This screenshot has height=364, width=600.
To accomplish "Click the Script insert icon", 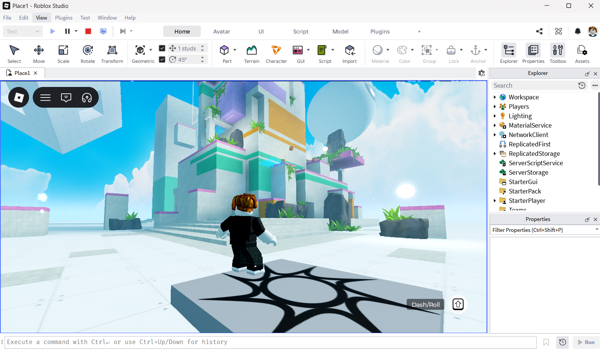I will 322,50.
